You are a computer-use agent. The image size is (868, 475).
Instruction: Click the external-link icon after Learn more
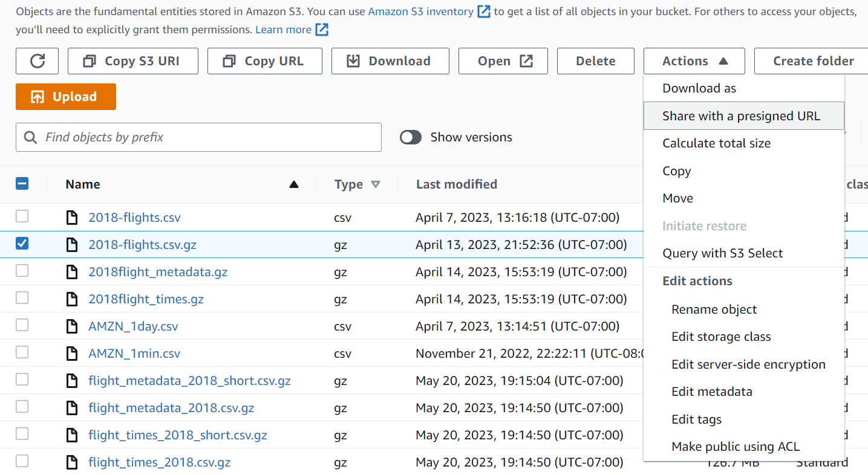321,29
